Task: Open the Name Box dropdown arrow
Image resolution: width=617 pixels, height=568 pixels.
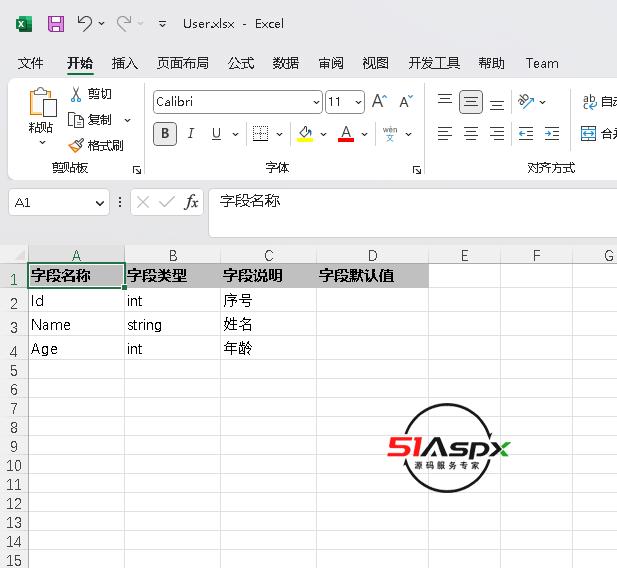Action: point(99,202)
